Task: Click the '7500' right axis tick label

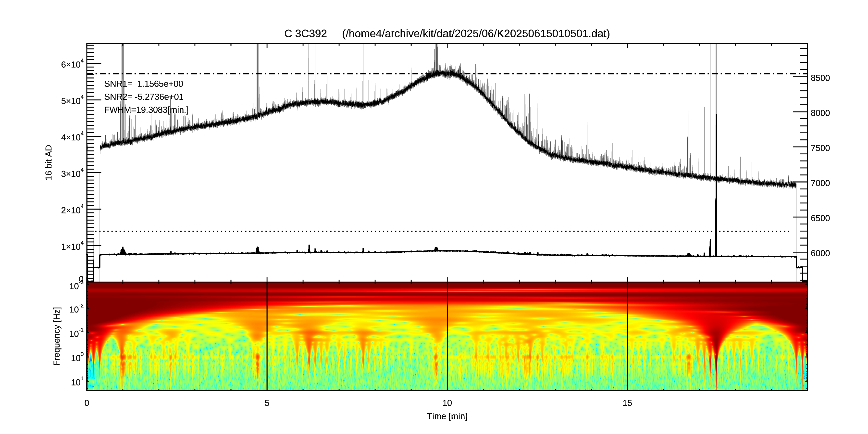Action: point(820,148)
